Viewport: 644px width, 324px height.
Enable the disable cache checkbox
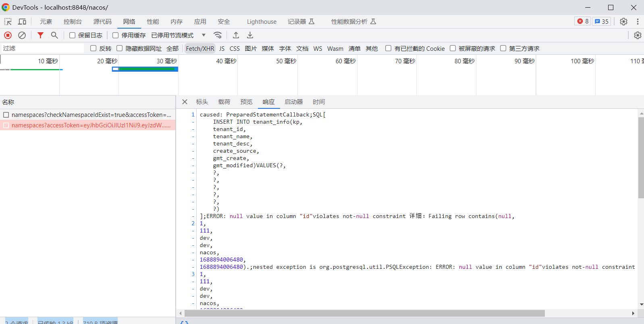[115, 35]
